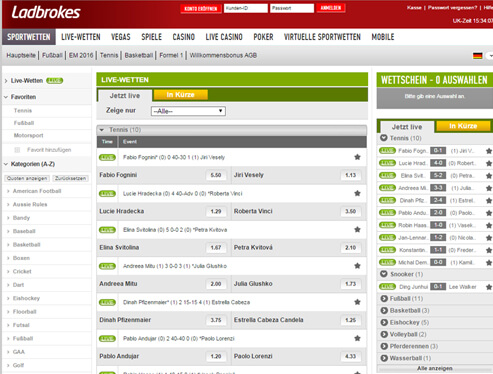The image size is (493, 374).
Task: Open the SPORTWETTEN main tab
Action: 29,37
